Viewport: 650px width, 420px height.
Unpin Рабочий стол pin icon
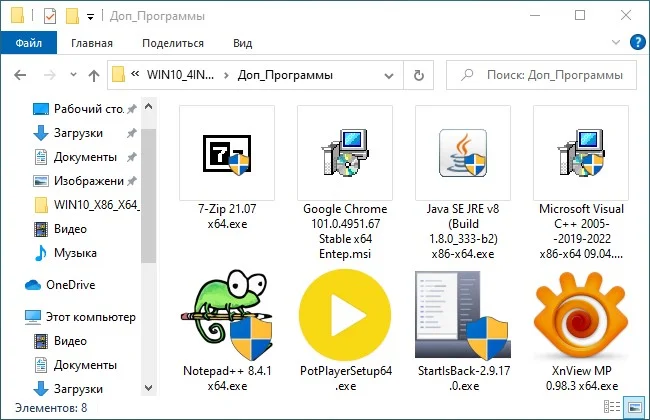131,109
